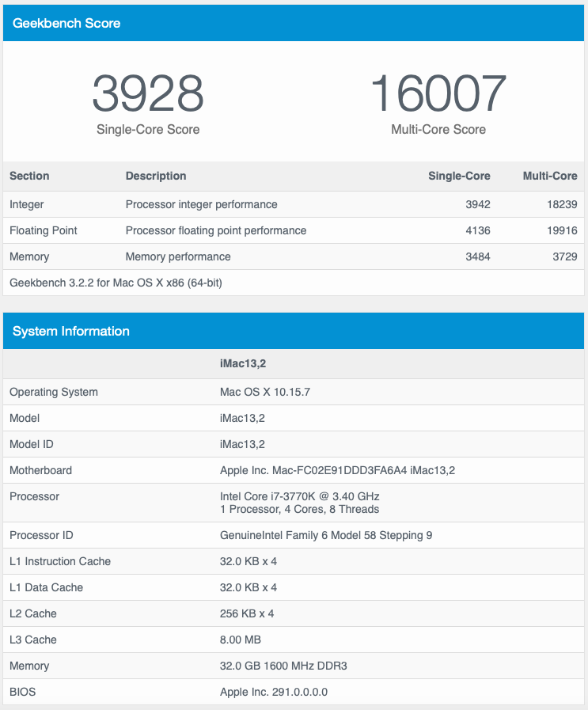Image resolution: width=588 pixels, height=710 pixels.
Task: Click the Single-Core column header
Action: pyautogui.click(x=459, y=176)
